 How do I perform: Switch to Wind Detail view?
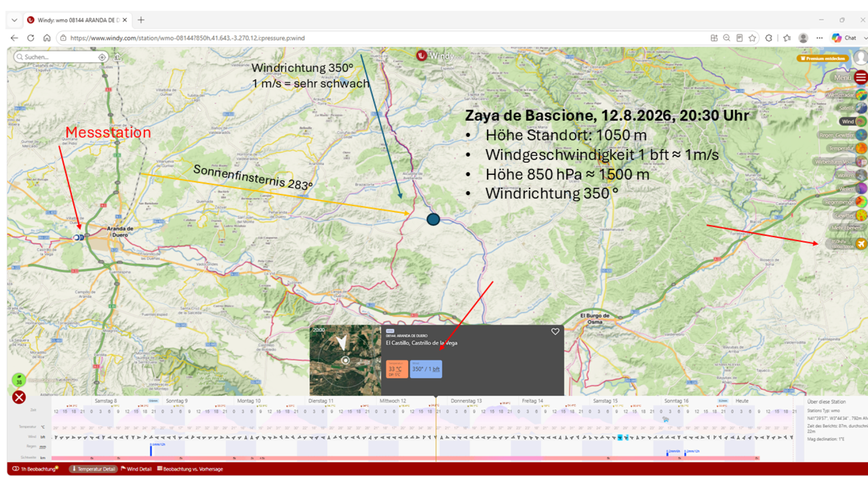click(136, 469)
